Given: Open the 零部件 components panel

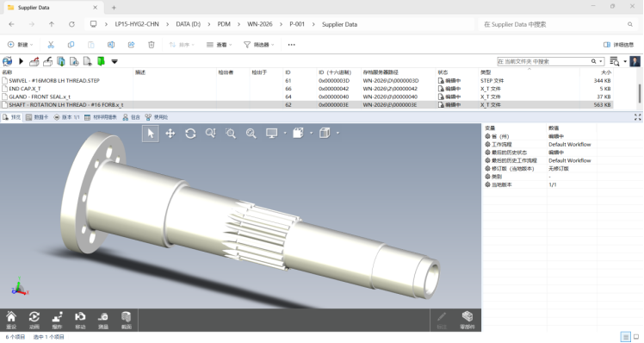Looking at the screenshot, I should 467,321.
